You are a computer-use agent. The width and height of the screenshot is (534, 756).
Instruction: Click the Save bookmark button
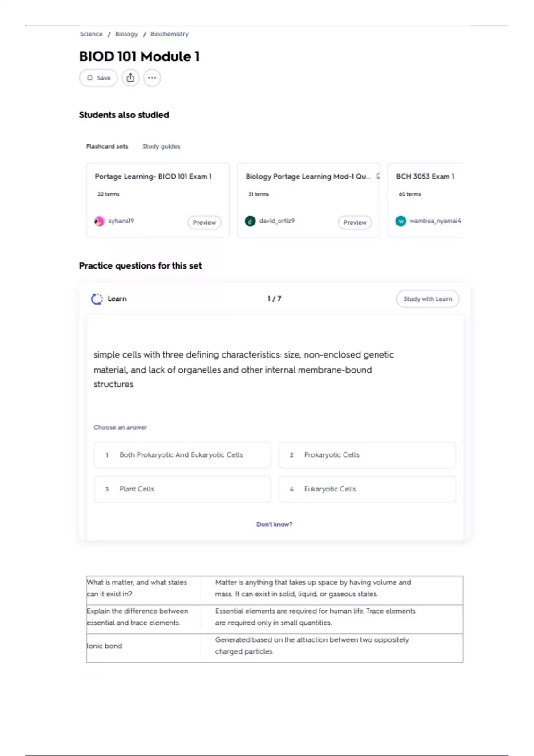[98, 78]
